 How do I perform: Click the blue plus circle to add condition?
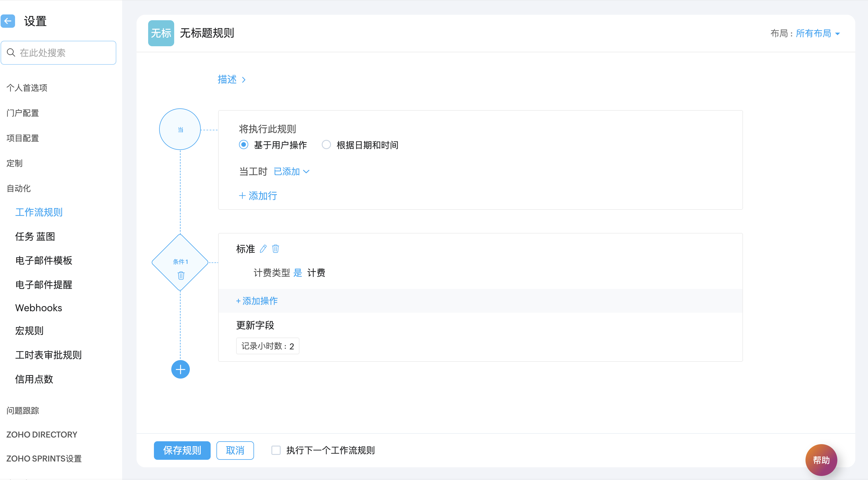tap(180, 369)
